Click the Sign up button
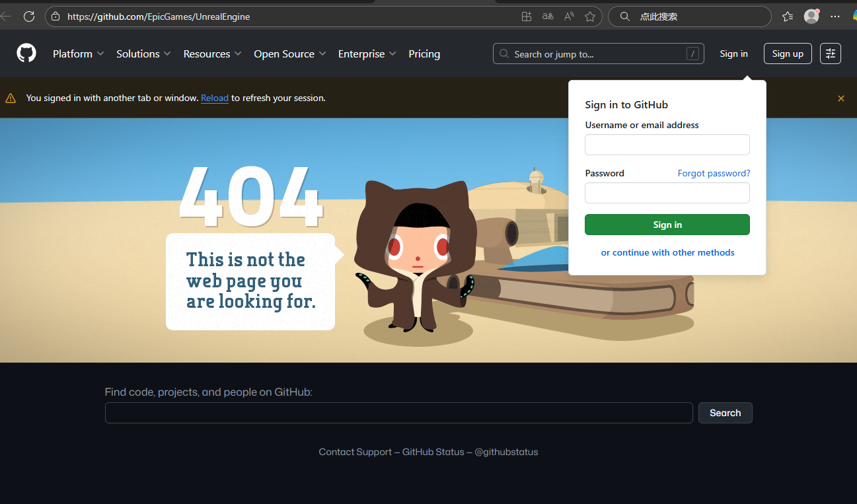Screen dimensions: 857x504 pos(788,54)
